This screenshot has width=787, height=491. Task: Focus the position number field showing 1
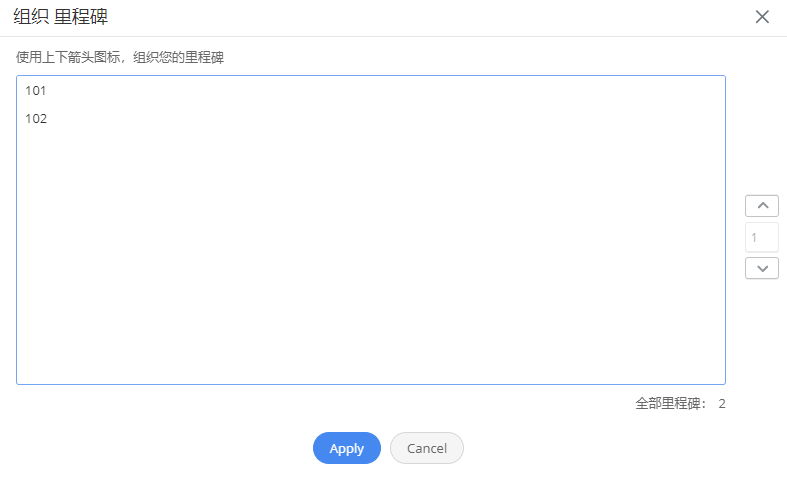(x=761, y=237)
